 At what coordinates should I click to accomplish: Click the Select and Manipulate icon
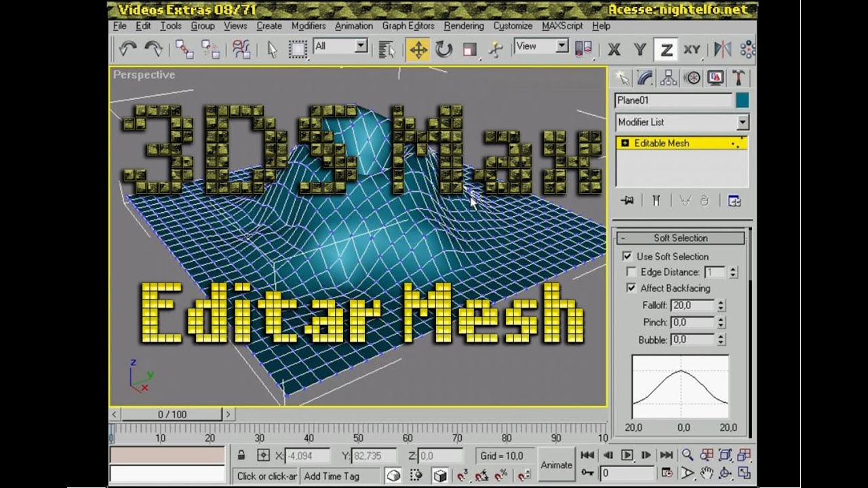tap(496, 49)
